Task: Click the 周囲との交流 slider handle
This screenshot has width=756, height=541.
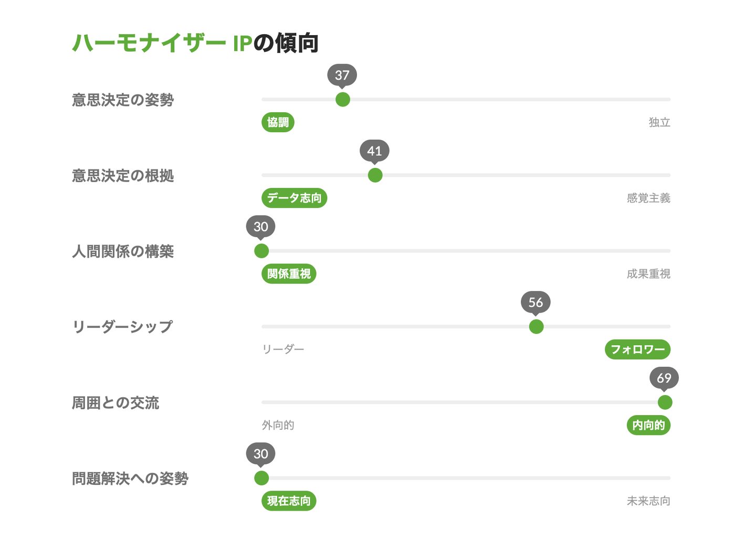Action: point(665,402)
